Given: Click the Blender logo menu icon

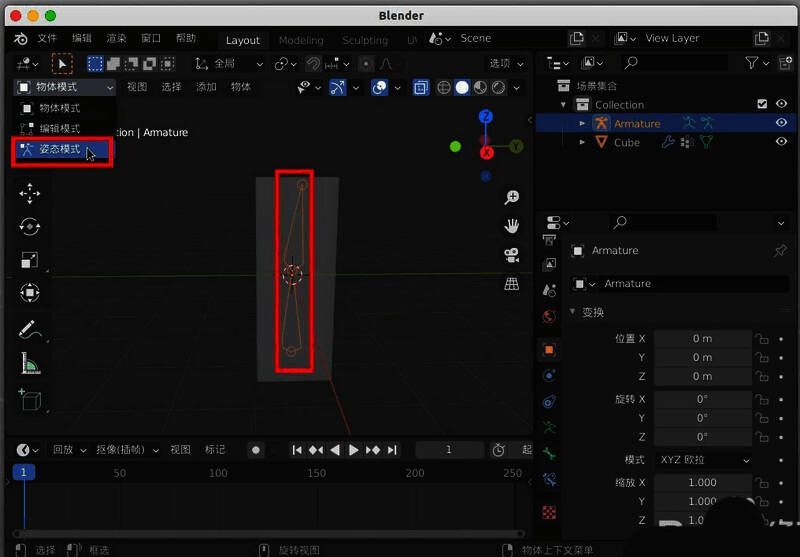Looking at the screenshot, I should 21,39.
